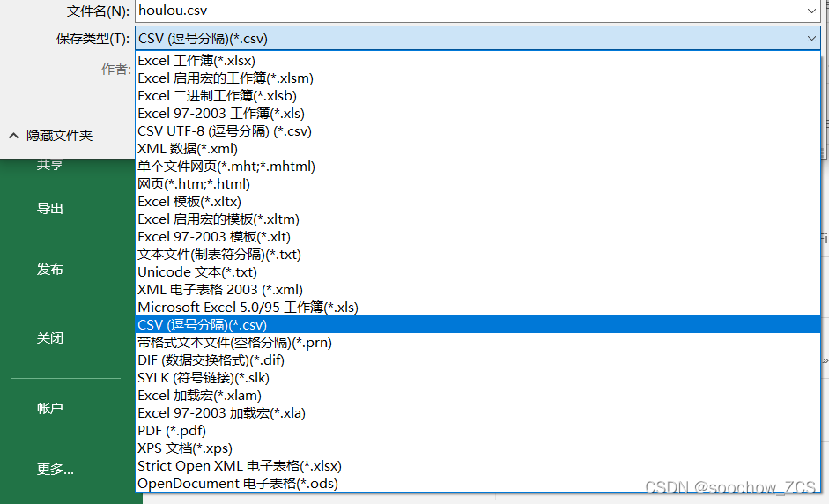
Task: Pick Excel 模板(*.xltx) format
Action: pos(477,202)
